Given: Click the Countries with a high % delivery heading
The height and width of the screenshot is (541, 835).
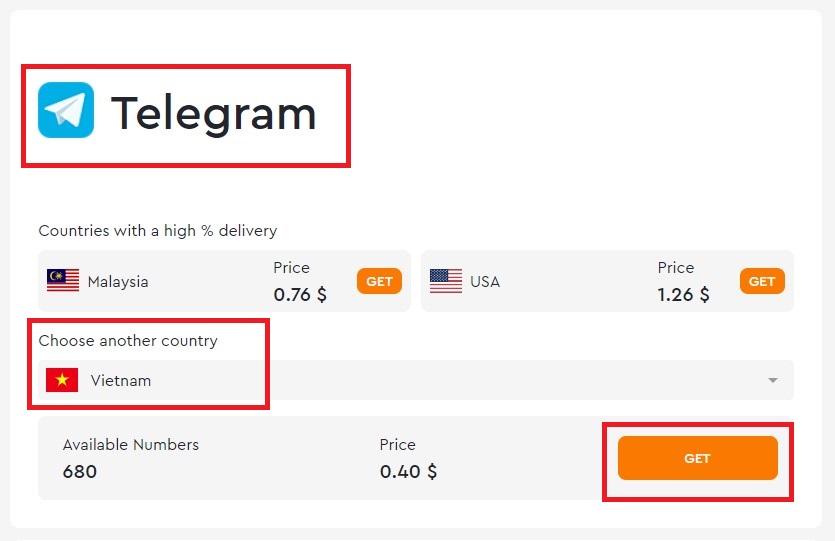Looking at the screenshot, I should pos(158,231).
